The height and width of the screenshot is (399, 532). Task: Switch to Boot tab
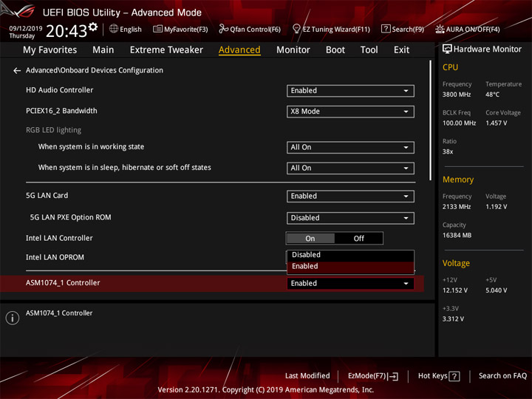[335, 50]
